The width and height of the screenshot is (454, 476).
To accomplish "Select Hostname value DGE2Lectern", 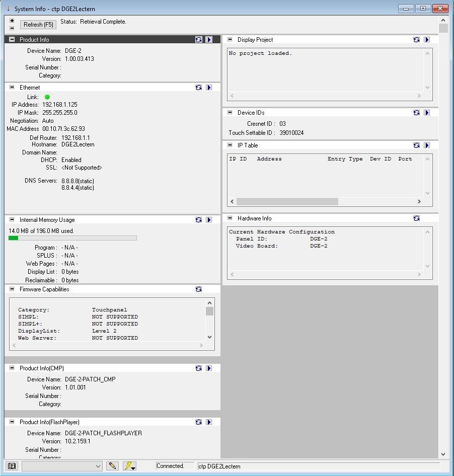I will click(78, 144).
